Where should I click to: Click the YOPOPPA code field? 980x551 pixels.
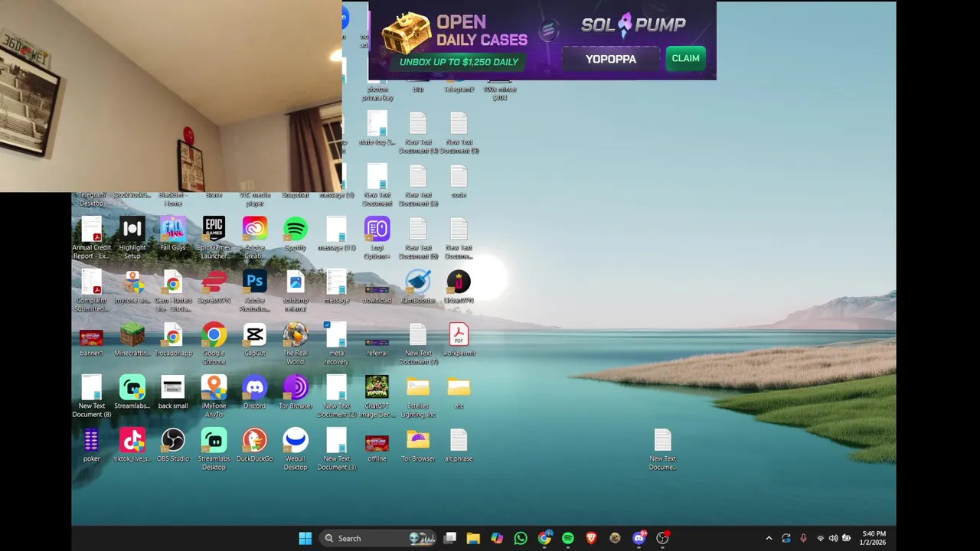611,59
